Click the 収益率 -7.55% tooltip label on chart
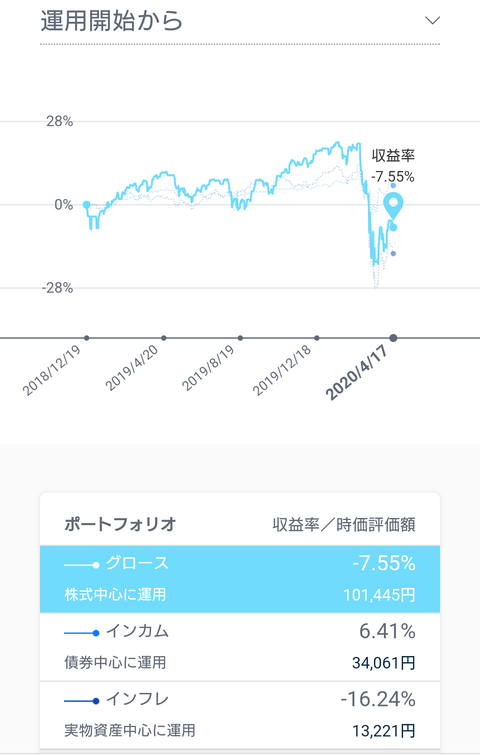 tap(393, 166)
